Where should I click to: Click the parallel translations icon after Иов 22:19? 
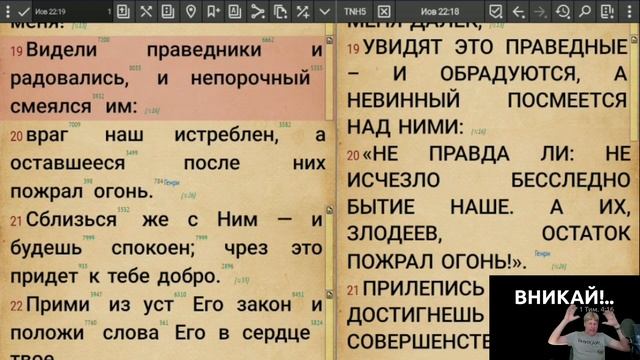123,11
